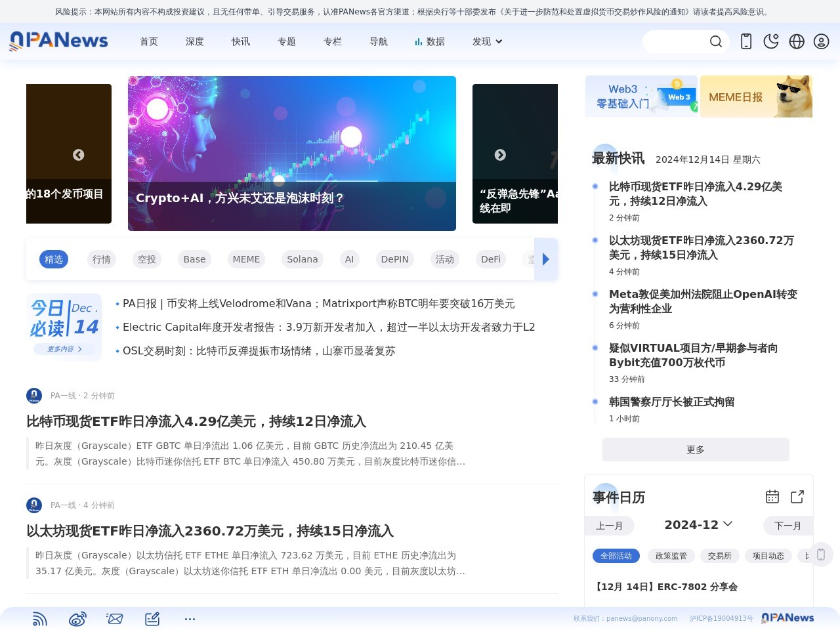Open the mobile app phone icon
840x630 pixels.
pos(746,41)
